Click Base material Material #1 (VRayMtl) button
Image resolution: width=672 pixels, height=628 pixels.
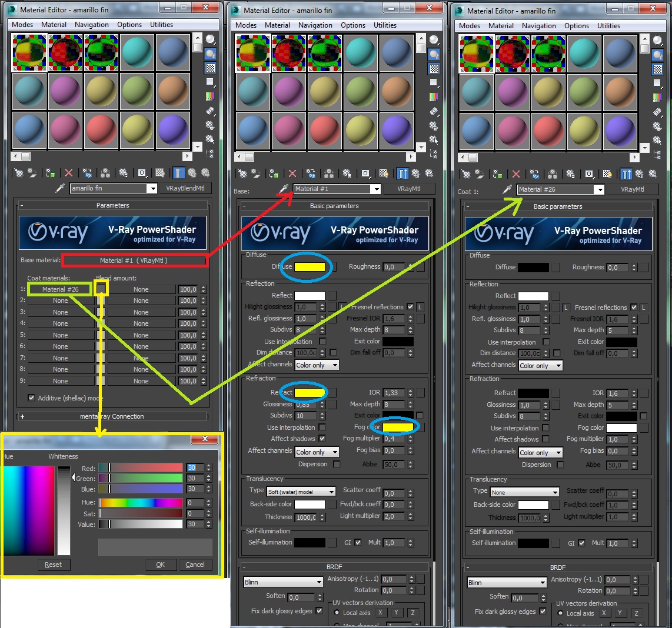pyautogui.click(x=135, y=260)
